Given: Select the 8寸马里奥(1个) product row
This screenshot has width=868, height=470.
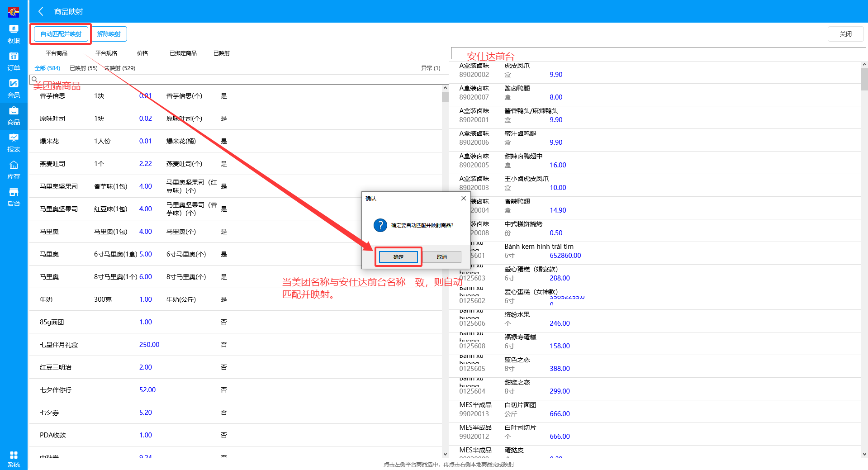Looking at the screenshot, I should click(235, 277).
